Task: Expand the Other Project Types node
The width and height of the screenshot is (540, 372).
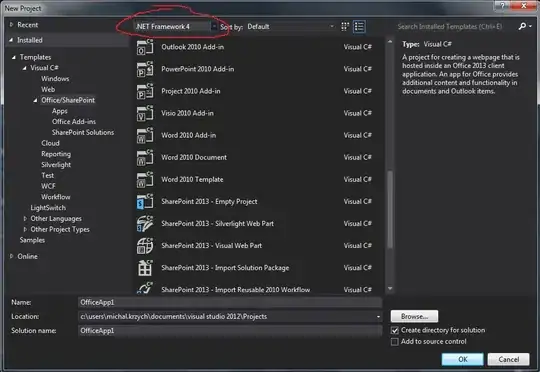Action: [25, 229]
